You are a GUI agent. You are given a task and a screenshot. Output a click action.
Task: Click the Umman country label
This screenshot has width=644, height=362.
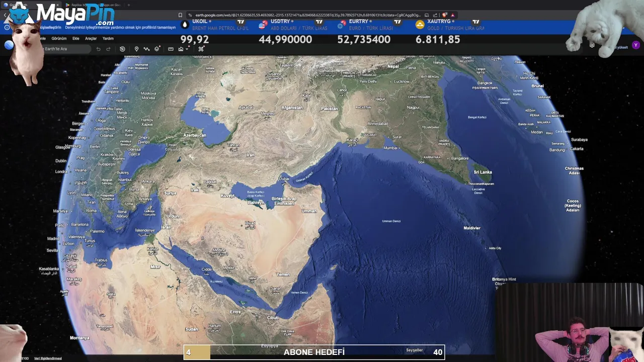pos(309,211)
